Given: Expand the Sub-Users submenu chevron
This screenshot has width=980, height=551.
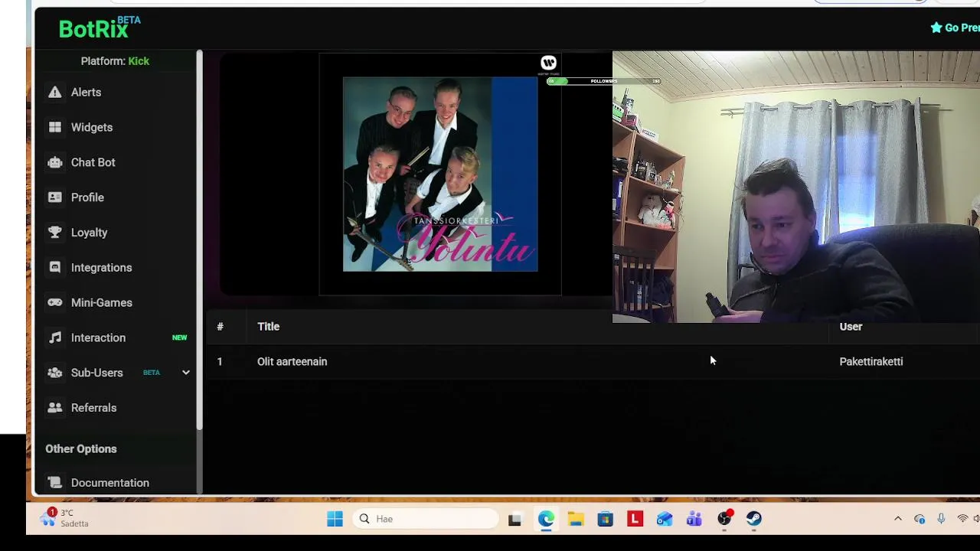Looking at the screenshot, I should [185, 373].
